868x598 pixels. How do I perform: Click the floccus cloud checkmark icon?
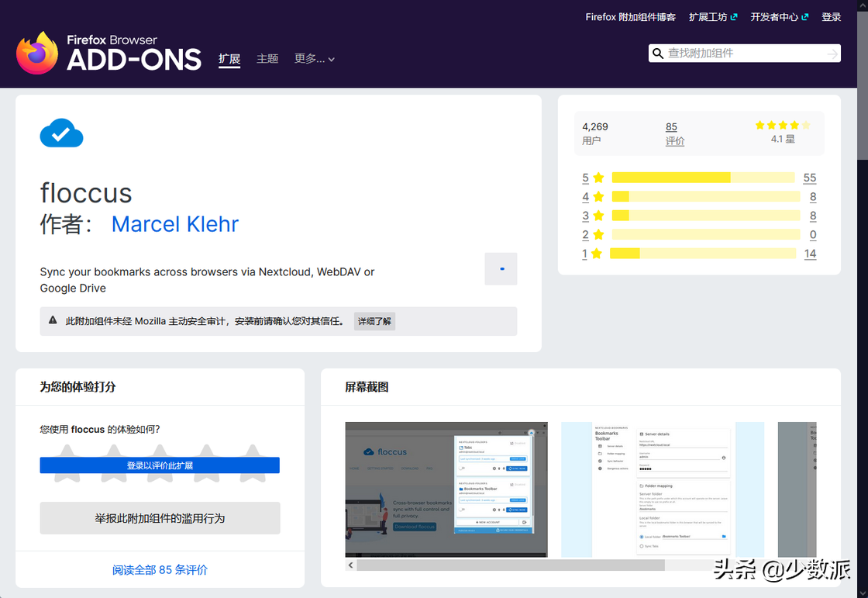61,133
